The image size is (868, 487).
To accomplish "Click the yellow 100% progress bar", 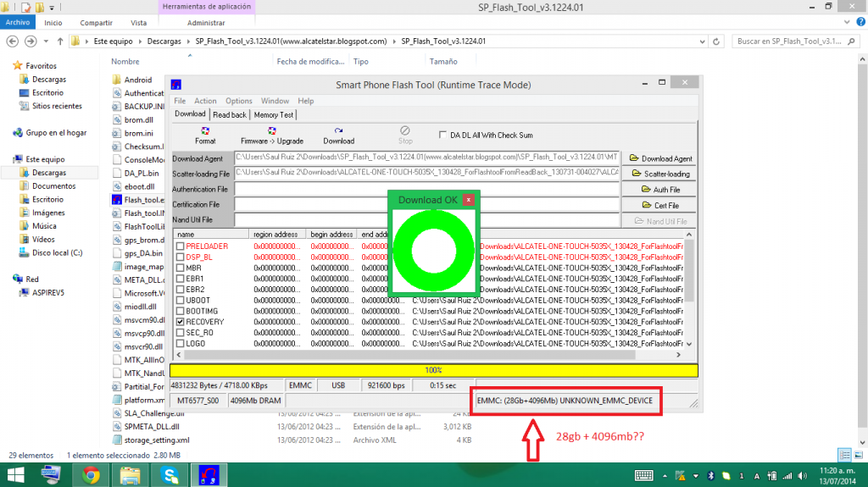I will click(433, 370).
